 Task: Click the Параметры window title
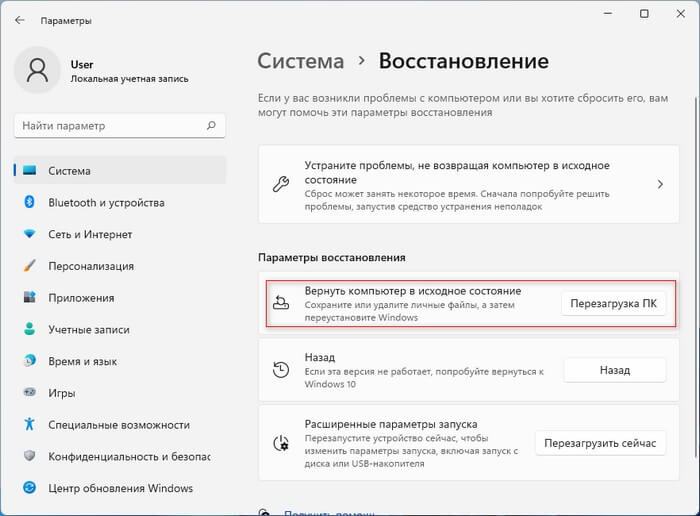[66, 21]
